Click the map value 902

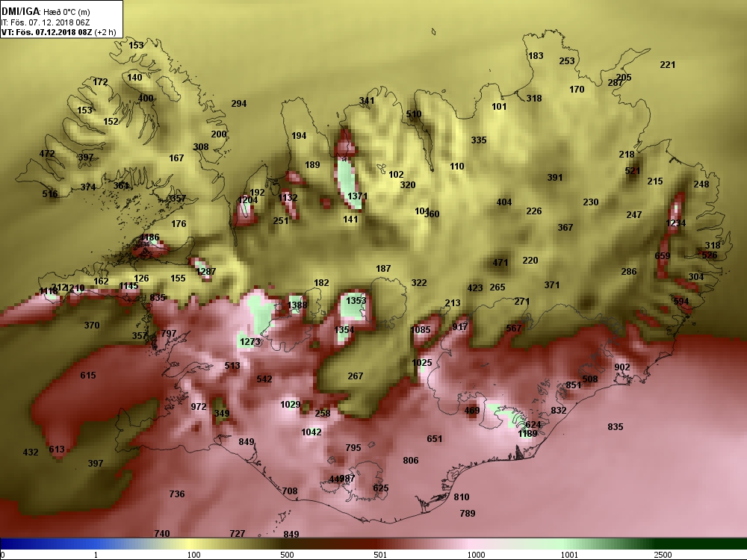pos(622,367)
